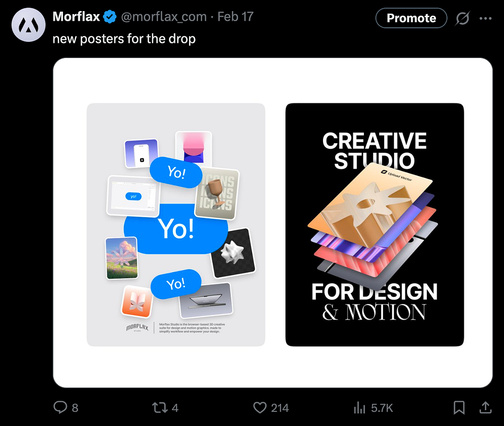Repost this tweet

pos(159,407)
